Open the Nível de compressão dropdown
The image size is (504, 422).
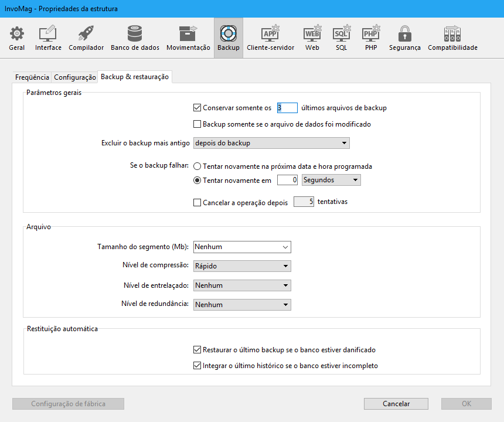242,266
